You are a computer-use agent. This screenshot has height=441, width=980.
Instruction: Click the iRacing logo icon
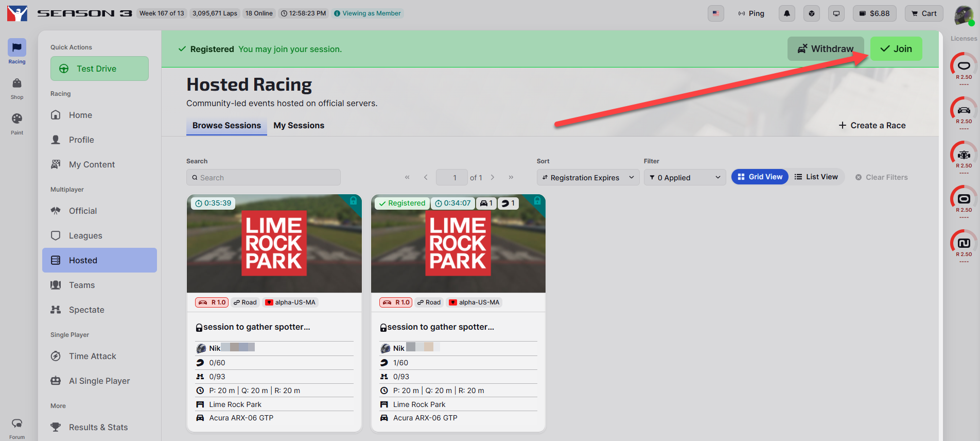(x=17, y=13)
